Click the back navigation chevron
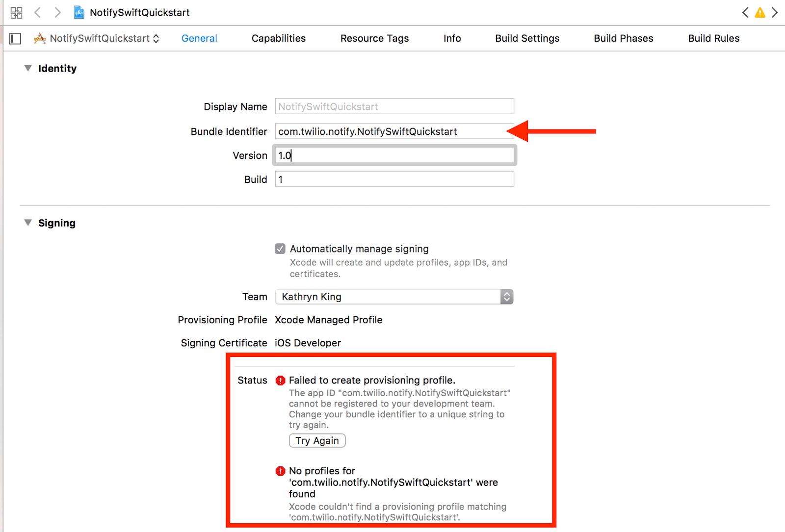The image size is (785, 532). [38, 12]
